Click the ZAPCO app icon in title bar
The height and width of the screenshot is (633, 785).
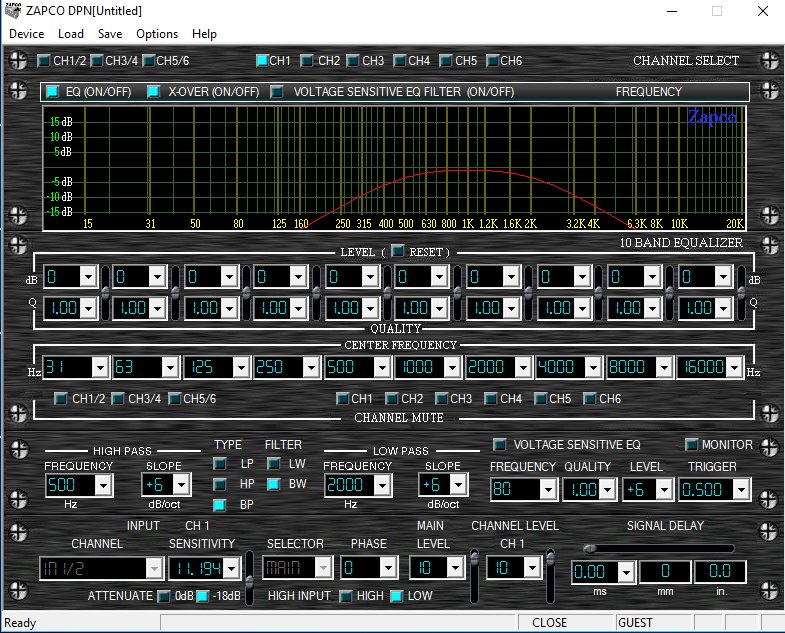point(13,11)
